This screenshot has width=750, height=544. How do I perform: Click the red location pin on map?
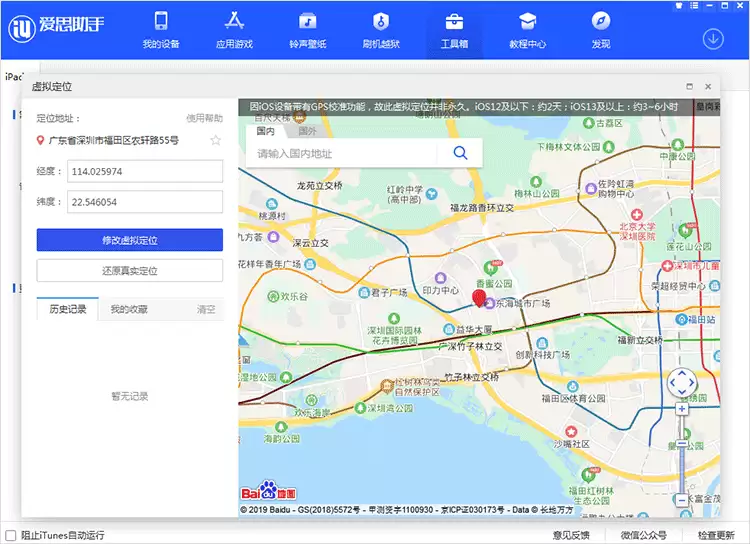[479, 298]
